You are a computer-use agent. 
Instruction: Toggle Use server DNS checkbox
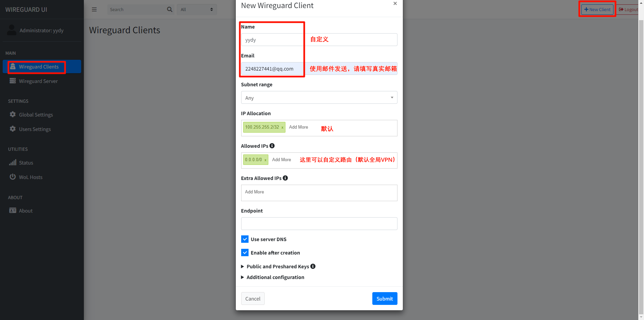click(x=245, y=239)
